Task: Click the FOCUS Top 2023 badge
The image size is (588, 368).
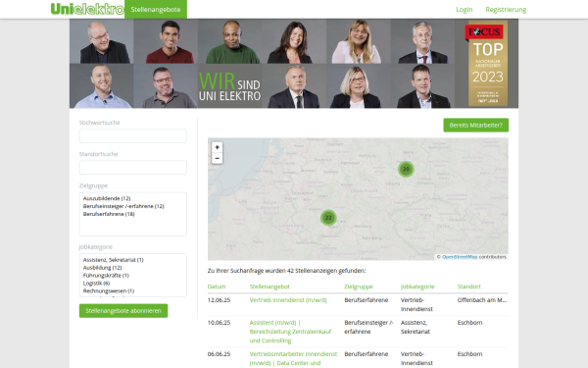Action: [x=487, y=63]
